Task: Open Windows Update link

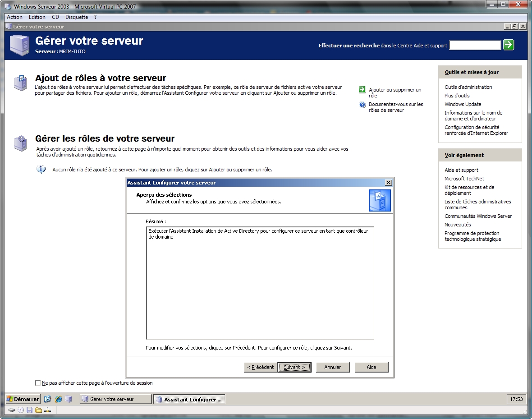Action: pos(463,104)
